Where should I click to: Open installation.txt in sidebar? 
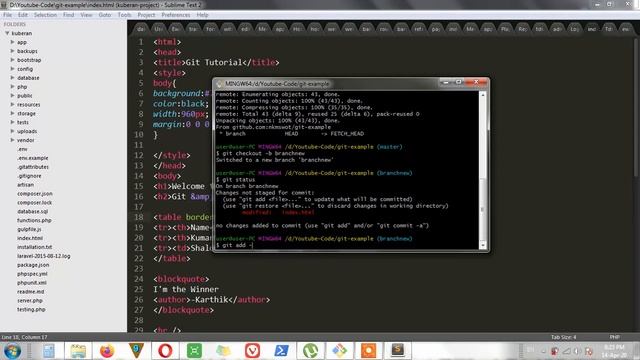35,247
